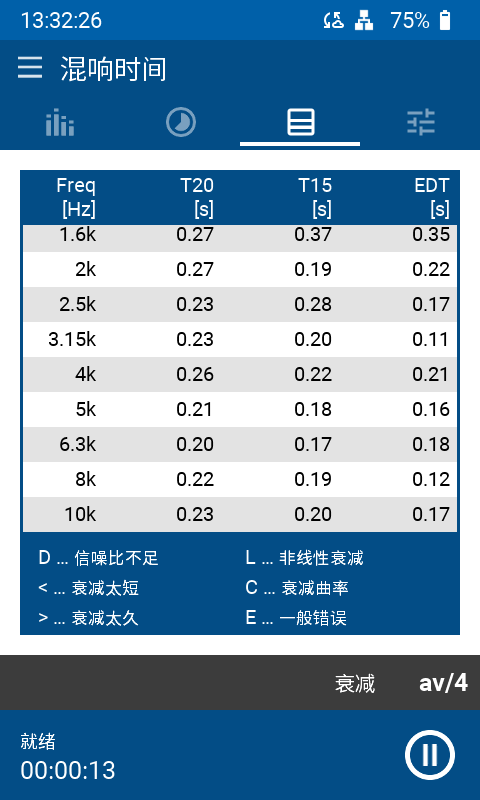Open the hamburger navigation menu
Screen dimensions: 480x800
click(30, 68)
